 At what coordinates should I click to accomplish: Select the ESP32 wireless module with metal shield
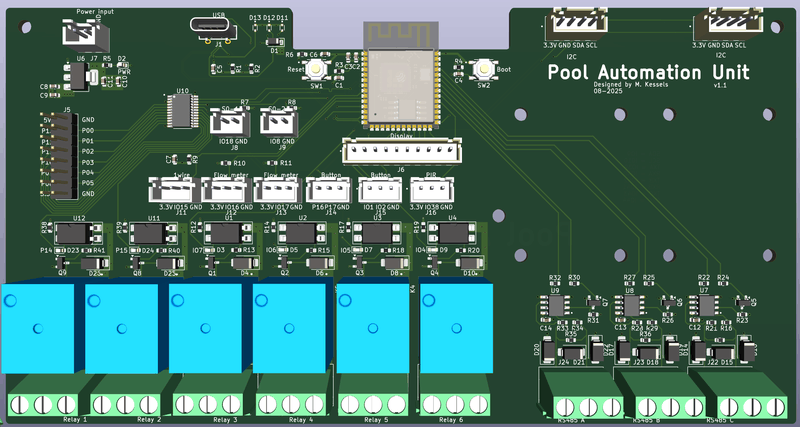point(401,74)
